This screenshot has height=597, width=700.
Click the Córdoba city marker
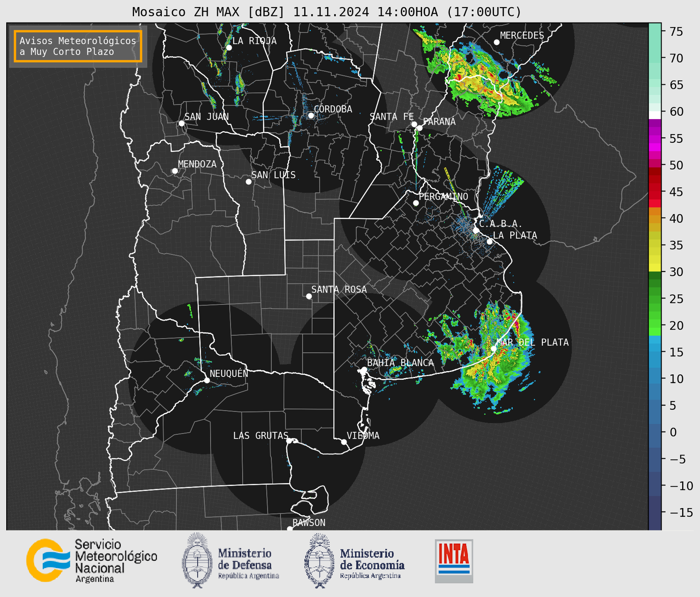pyautogui.click(x=311, y=115)
